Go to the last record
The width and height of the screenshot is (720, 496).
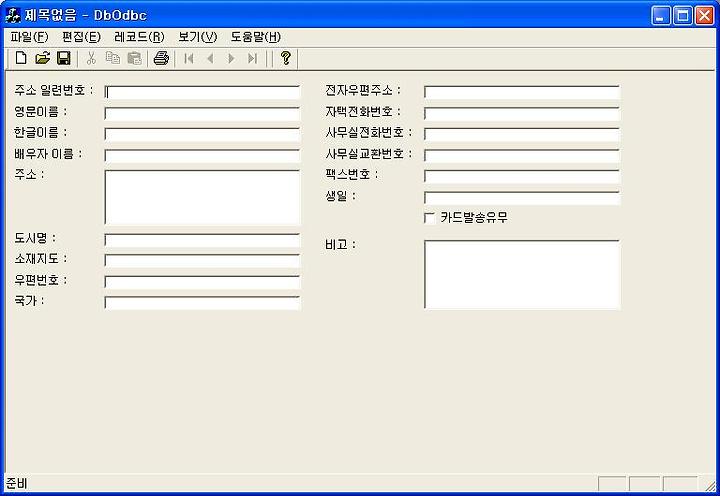[252, 58]
